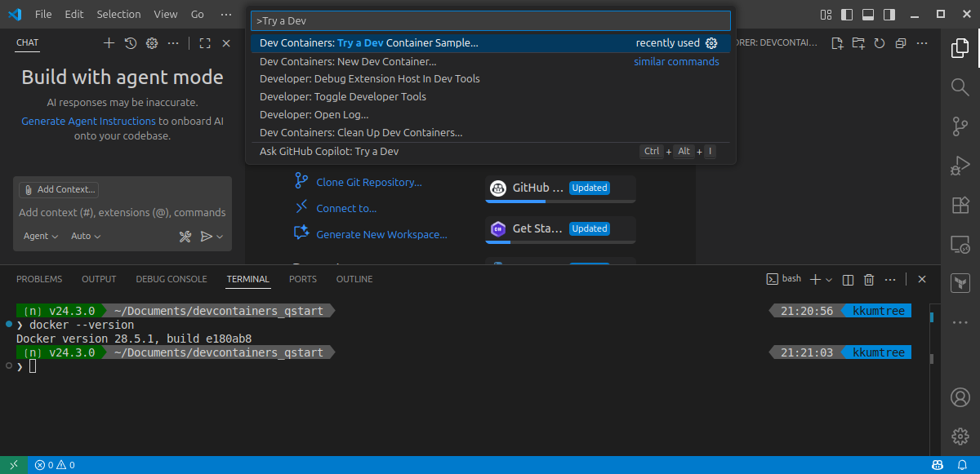Screen dimensions: 980x474
Task: Open the Source Control view
Action: [x=960, y=126]
